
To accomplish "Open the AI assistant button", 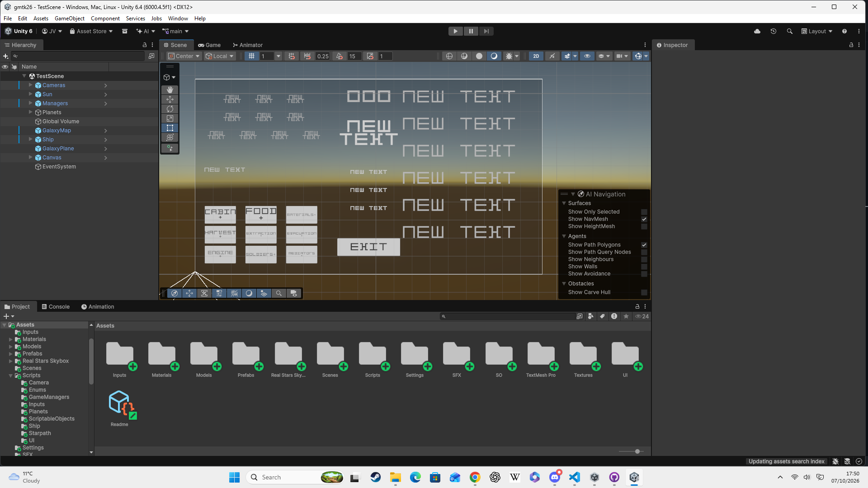I will (x=146, y=31).
